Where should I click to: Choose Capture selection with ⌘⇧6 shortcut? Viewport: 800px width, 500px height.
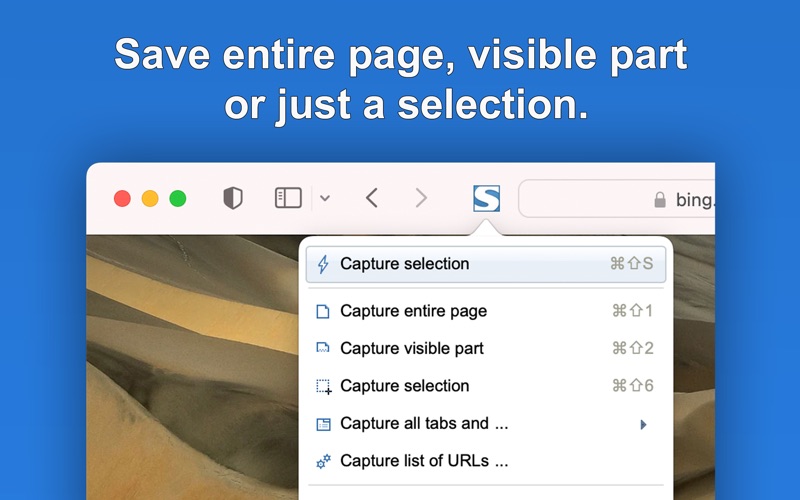tap(486, 386)
